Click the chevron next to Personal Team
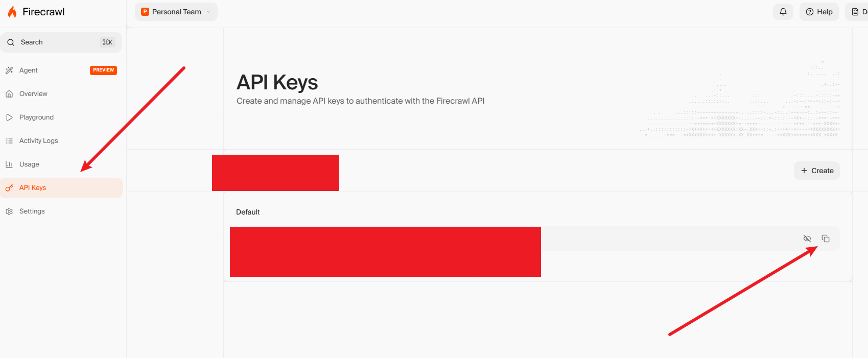Screen dimensions: 868x358 pos(208,12)
